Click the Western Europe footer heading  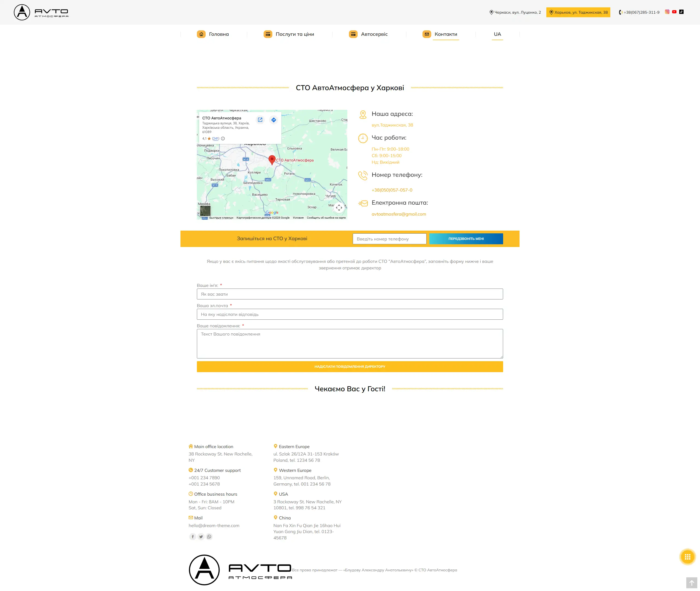(295, 471)
